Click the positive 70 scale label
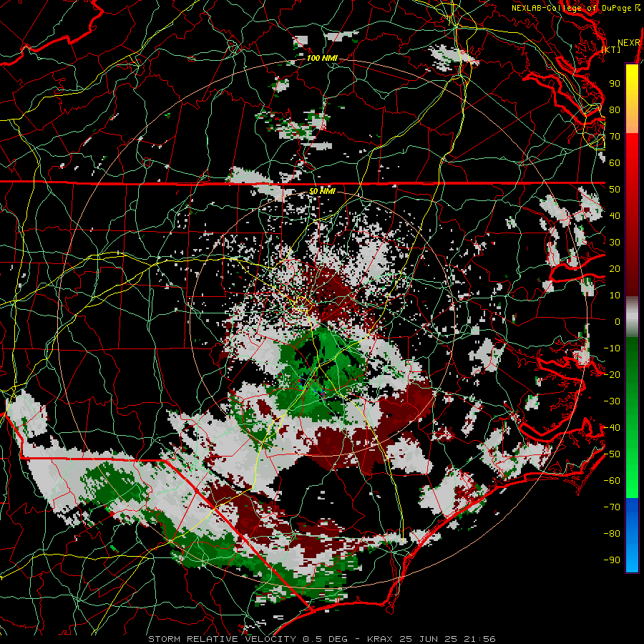Image resolution: width=644 pixels, height=644 pixels. [x=615, y=137]
